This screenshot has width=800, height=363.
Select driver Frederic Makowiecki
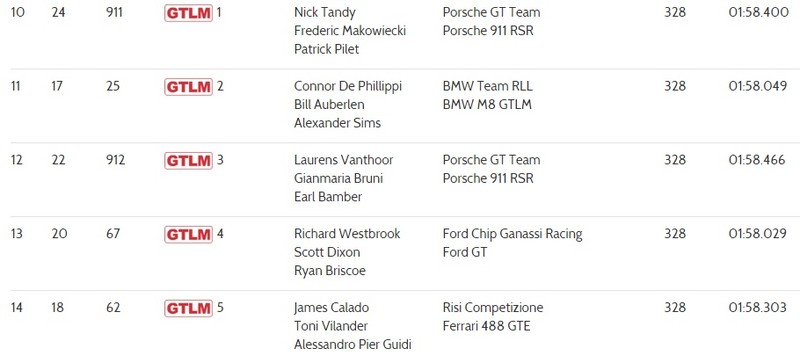[x=349, y=31]
